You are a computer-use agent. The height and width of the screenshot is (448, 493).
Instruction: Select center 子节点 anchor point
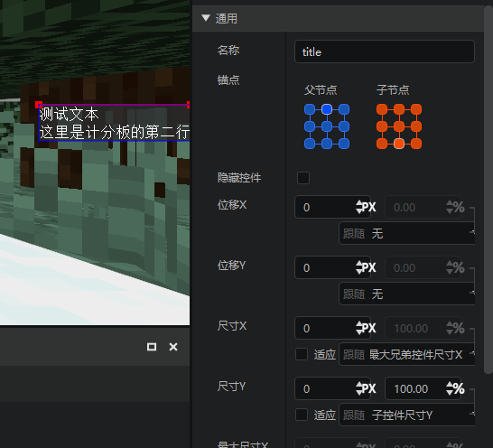pos(399,126)
